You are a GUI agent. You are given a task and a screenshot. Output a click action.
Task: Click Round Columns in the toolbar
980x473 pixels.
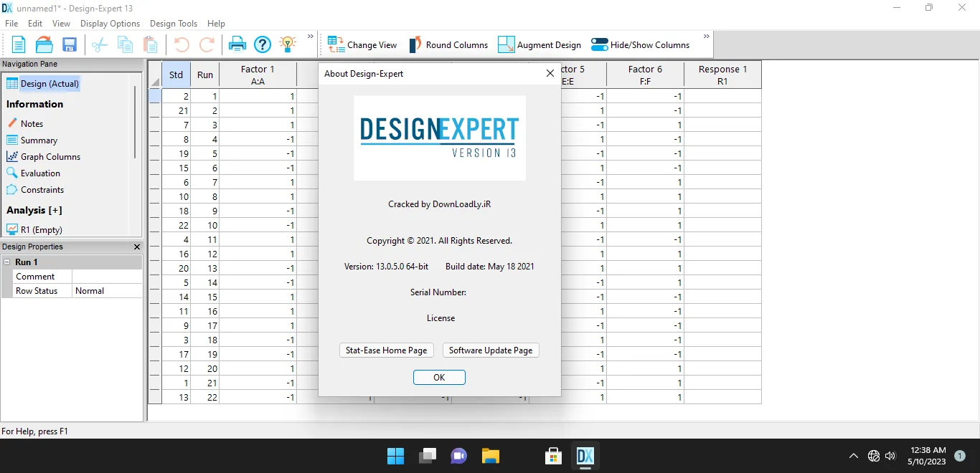(448, 44)
